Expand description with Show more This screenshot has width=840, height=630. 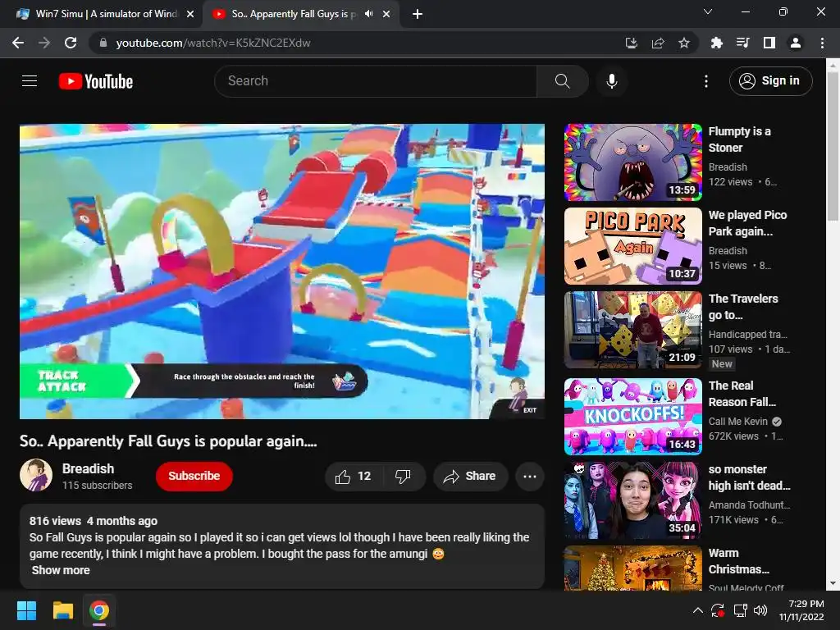[x=61, y=570]
